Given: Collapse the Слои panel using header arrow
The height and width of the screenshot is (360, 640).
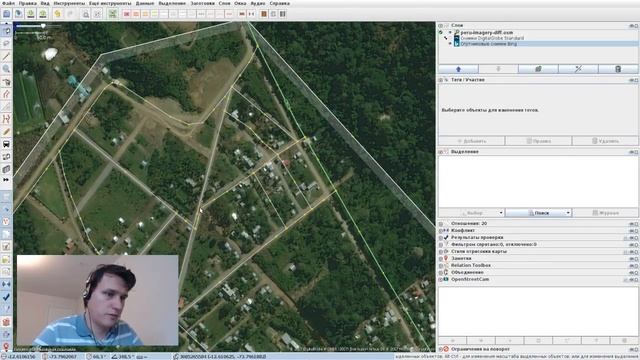Looking at the screenshot, I should click(x=441, y=25).
